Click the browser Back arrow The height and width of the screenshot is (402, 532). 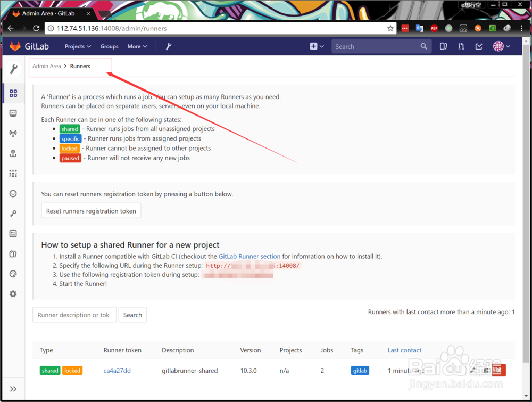[x=11, y=28]
